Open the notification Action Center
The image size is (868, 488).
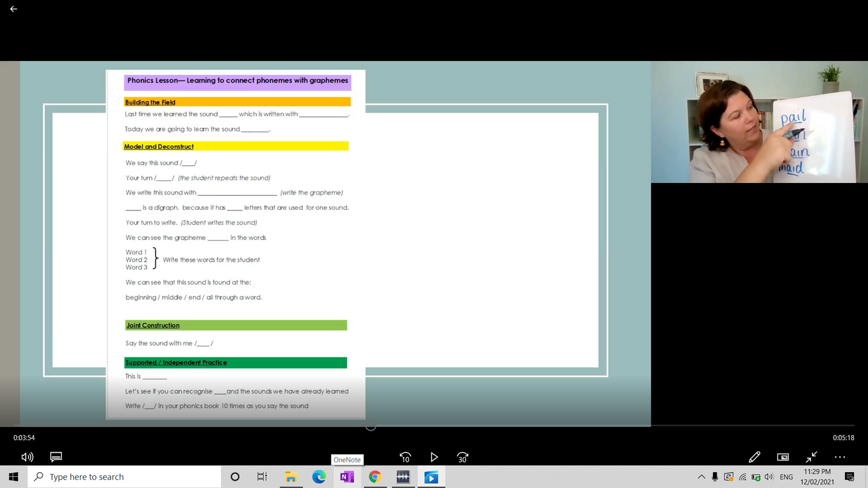pyautogui.click(x=849, y=477)
